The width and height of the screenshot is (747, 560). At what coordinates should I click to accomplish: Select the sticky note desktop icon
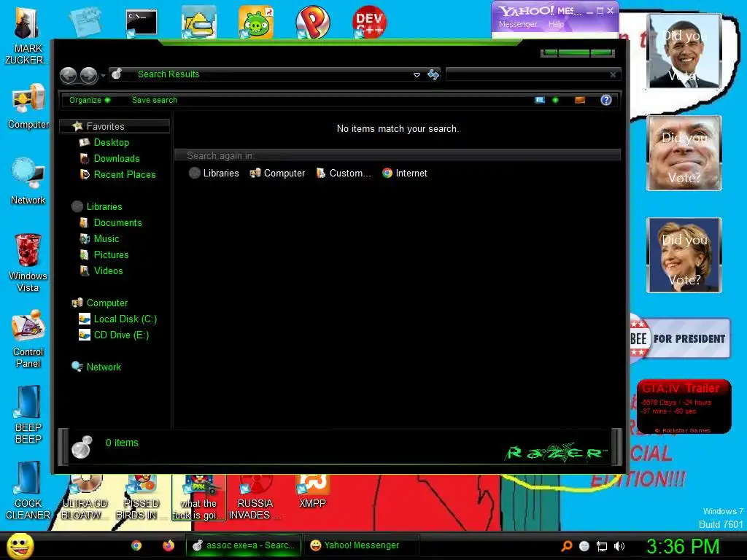(85, 21)
